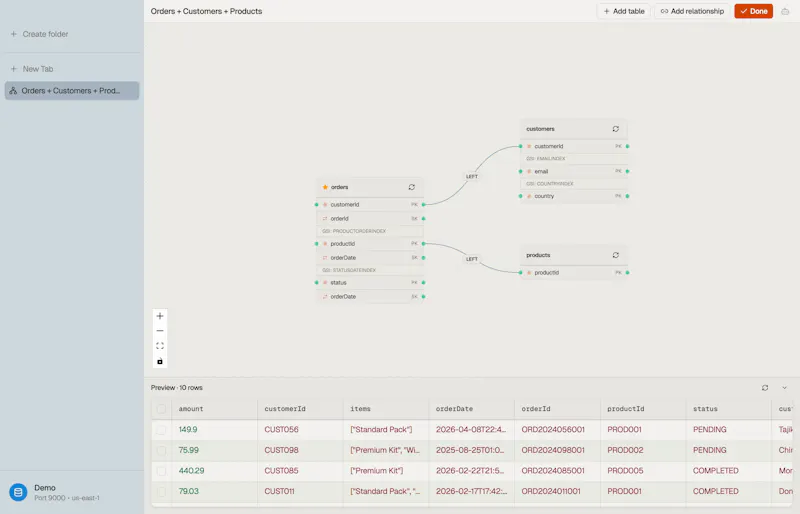The image size is (800, 514).
Task: Click the plus icon beside Create folder
Action: (14, 34)
